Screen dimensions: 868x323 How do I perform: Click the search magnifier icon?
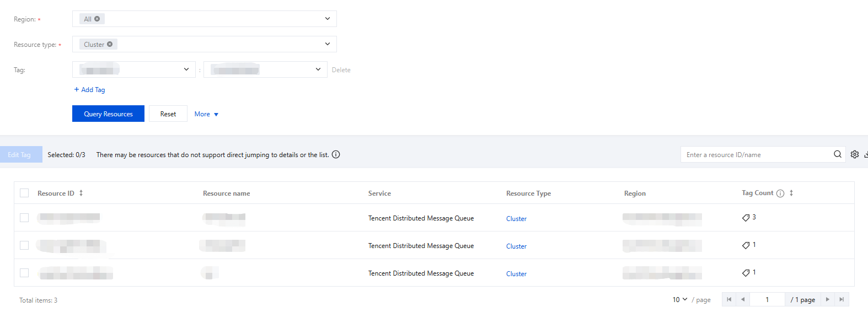pyautogui.click(x=837, y=154)
